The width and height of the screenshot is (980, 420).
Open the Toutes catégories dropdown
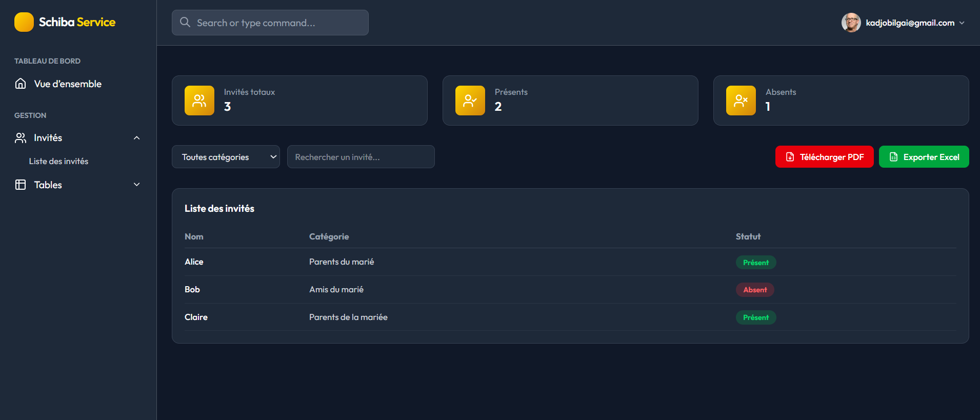point(226,157)
